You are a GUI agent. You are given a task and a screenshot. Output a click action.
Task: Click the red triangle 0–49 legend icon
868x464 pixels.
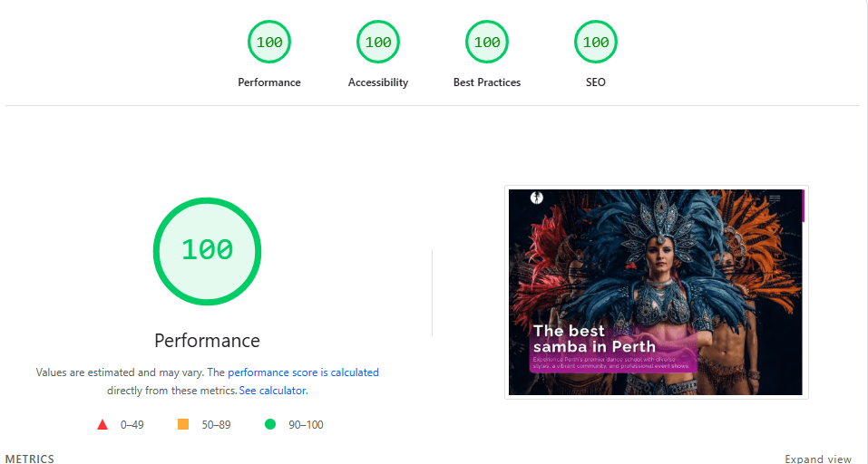click(102, 424)
